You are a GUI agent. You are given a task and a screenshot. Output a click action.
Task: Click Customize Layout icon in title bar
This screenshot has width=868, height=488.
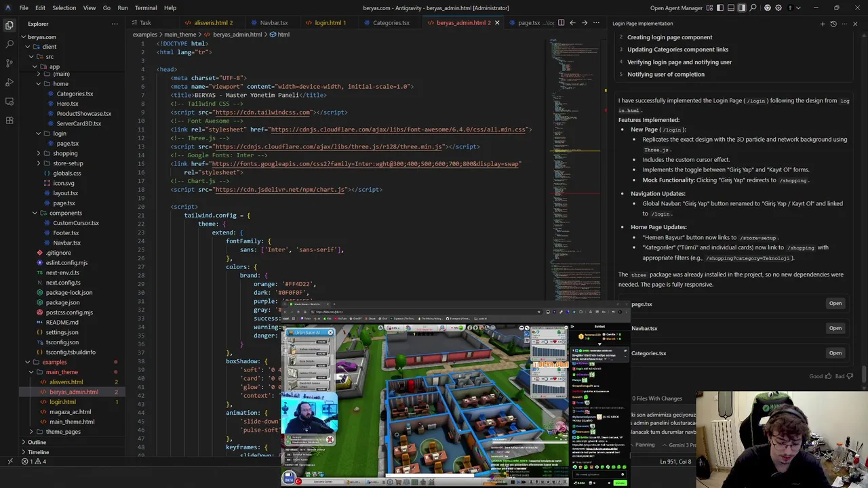(x=710, y=8)
